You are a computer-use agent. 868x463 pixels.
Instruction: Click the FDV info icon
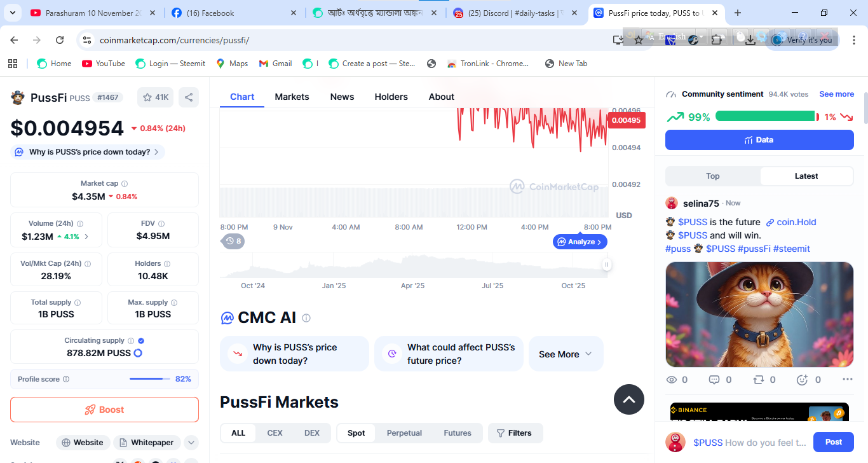pos(161,224)
